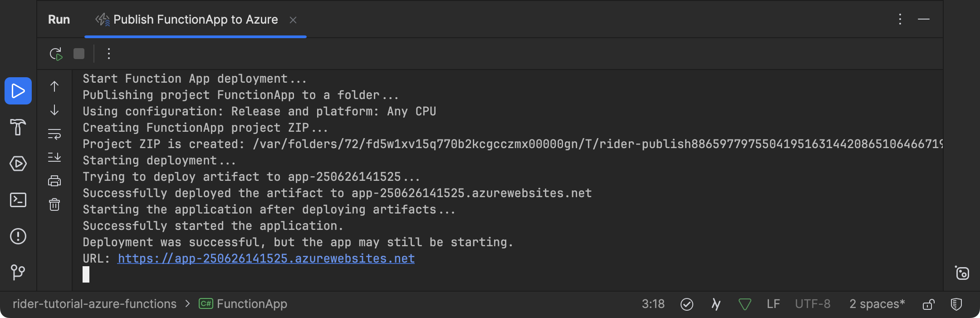
Task: Enable scroll to end in console
Action: (x=54, y=157)
